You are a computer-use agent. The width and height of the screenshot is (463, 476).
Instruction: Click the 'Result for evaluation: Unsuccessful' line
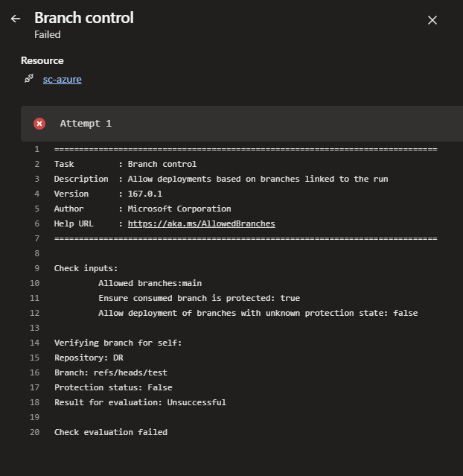pos(140,402)
